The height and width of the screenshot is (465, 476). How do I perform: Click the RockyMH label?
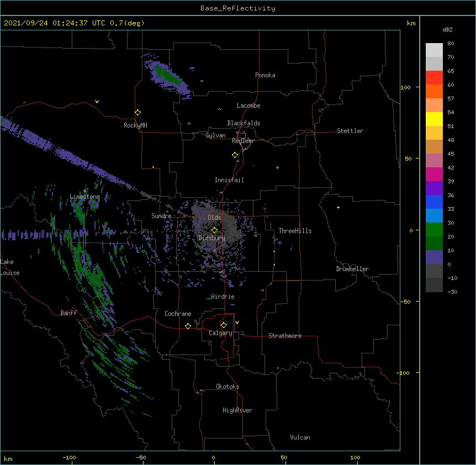click(x=135, y=125)
